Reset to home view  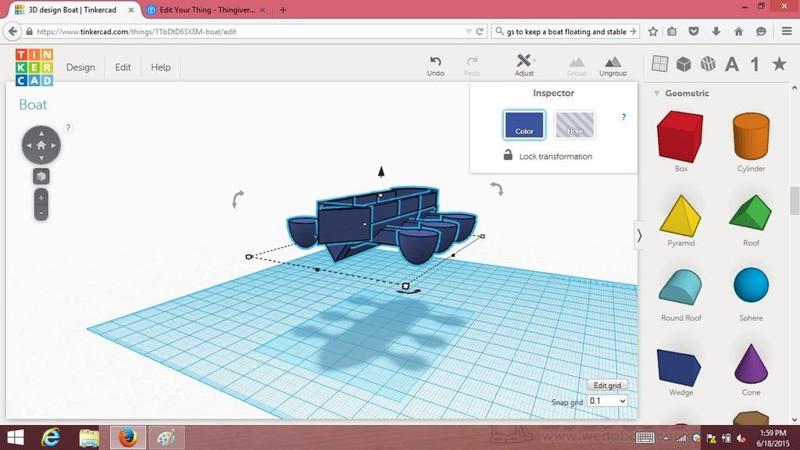[41, 145]
